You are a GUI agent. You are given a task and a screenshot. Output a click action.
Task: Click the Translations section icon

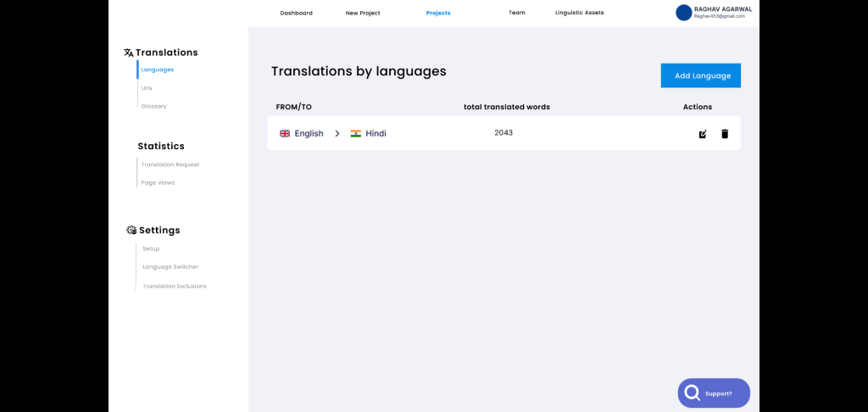tap(129, 53)
